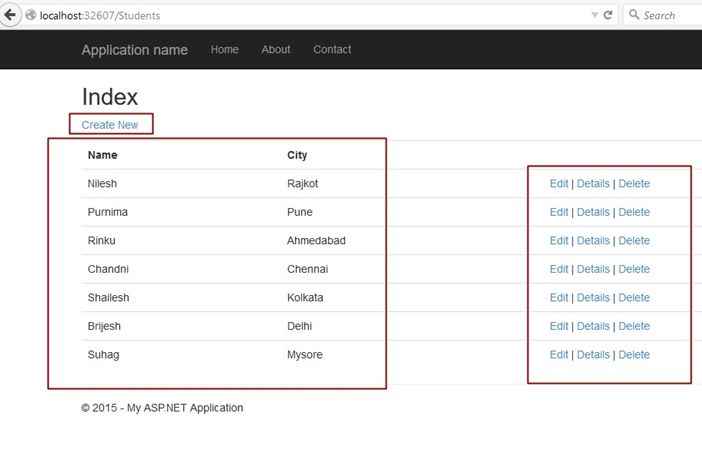Select the city cell Rajkot
Image resolution: width=702 pixels, height=467 pixels.
[x=303, y=184]
